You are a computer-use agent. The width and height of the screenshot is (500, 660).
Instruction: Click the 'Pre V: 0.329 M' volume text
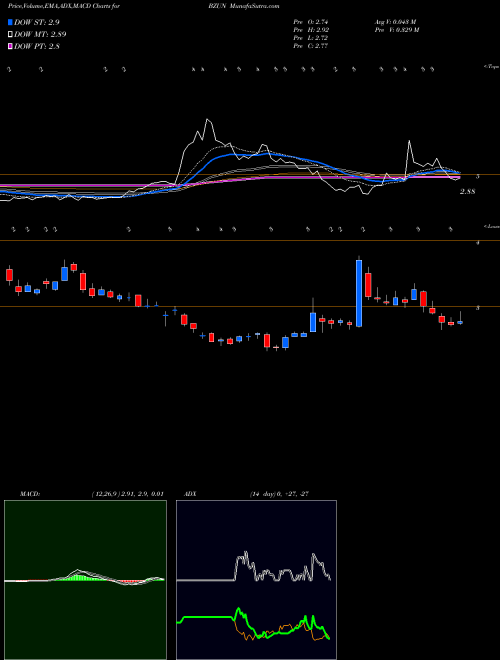click(x=396, y=30)
